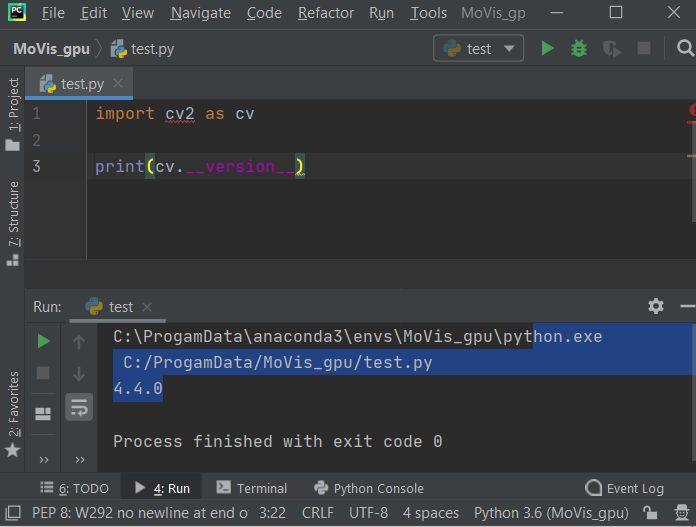Run with coverage icon in the toolbar
Viewport: 696px width, 527px height.
611,48
